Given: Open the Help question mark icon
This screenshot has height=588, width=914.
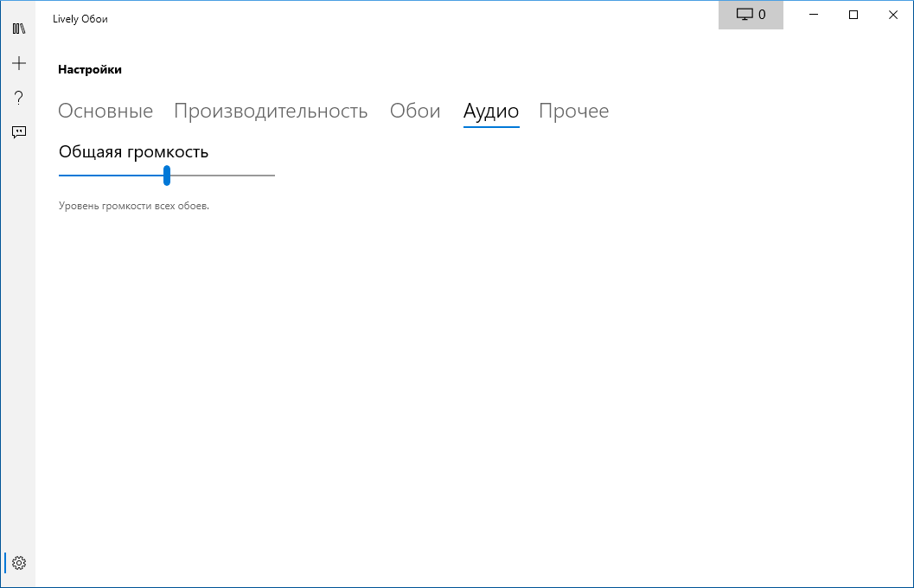Looking at the screenshot, I should click(x=19, y=98).
